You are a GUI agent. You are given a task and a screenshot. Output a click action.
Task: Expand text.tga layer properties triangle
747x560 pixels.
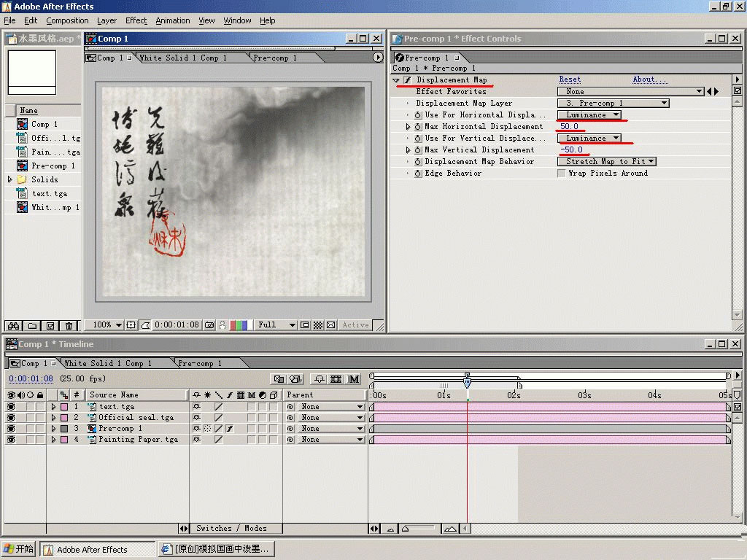click(53, 407)
